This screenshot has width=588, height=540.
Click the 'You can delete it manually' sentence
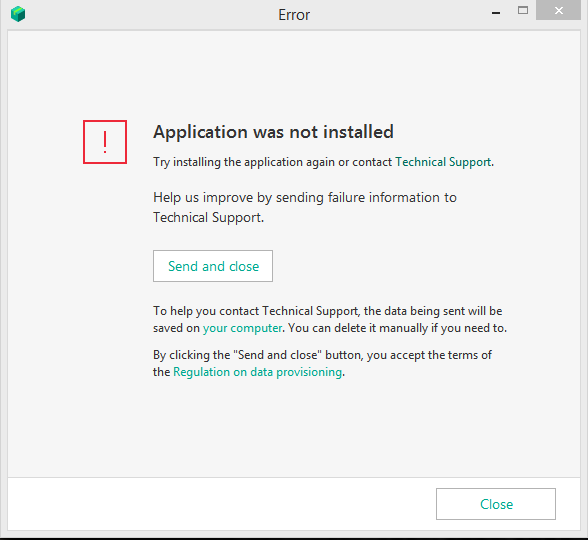click(x=397, y=328)
